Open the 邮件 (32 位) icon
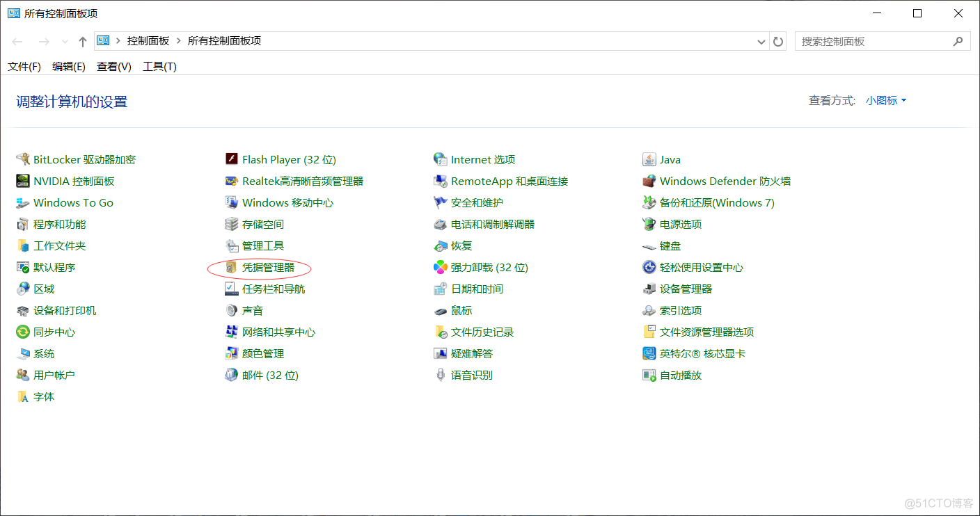The image size is (980, 516). (232, 375)
